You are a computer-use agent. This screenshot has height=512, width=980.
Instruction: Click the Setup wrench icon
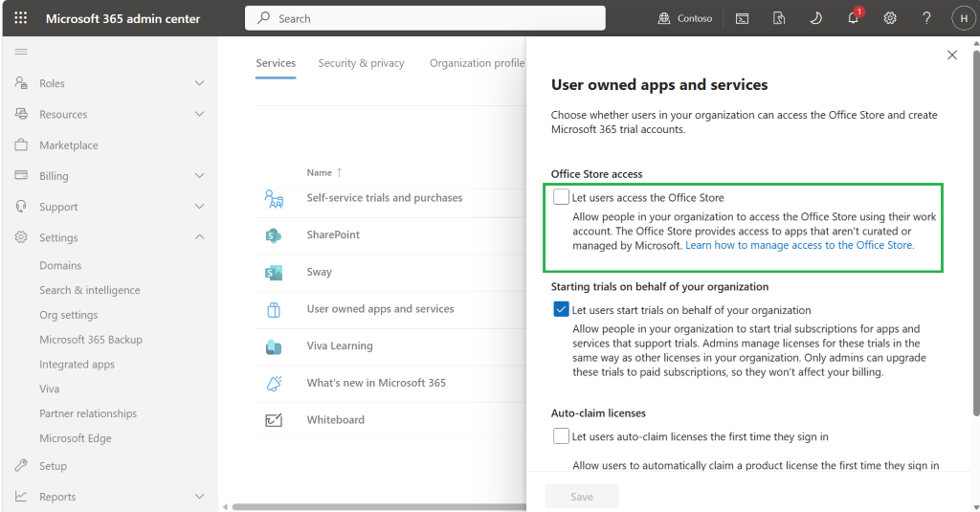click(x=21, y=465)
